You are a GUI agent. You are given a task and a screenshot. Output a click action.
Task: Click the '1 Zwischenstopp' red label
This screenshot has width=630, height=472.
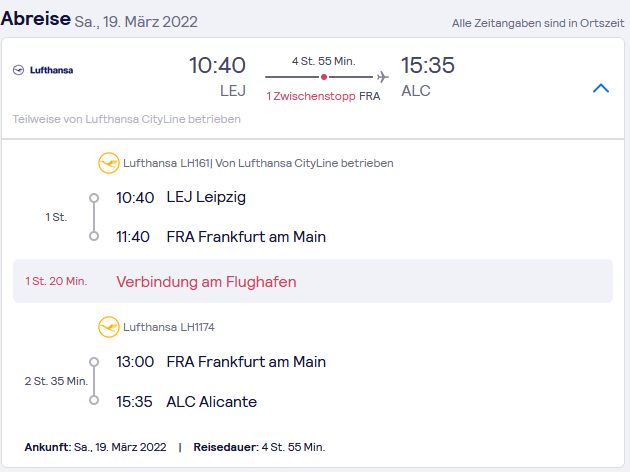311,96
